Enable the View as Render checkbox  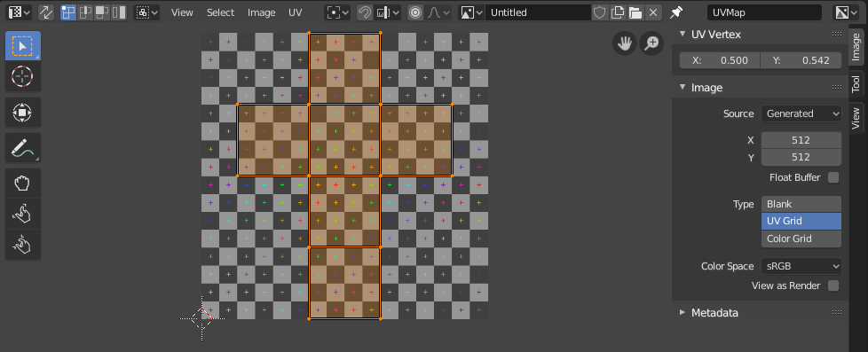833,286
